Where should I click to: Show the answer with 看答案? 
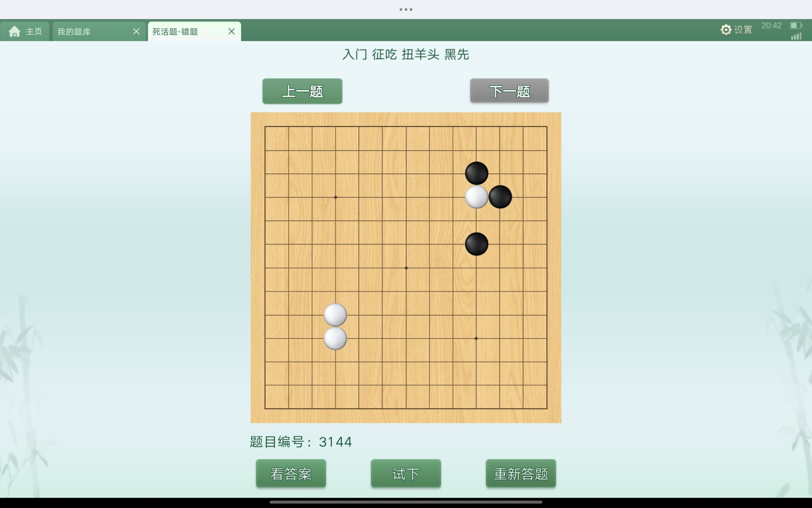click(x=291, y=473)
